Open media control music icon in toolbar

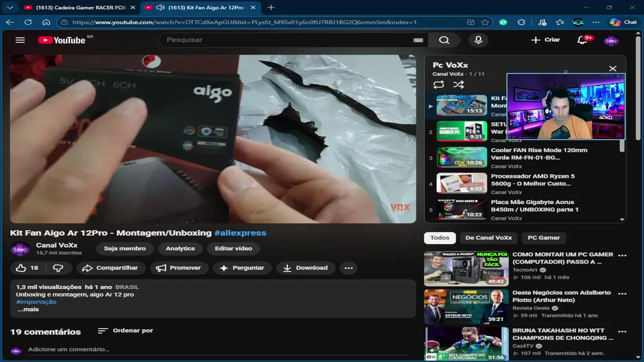click(x=542, y=22)
